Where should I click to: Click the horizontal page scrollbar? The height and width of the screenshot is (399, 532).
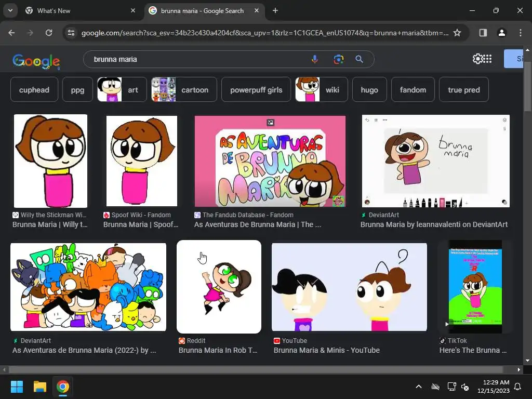256,369
